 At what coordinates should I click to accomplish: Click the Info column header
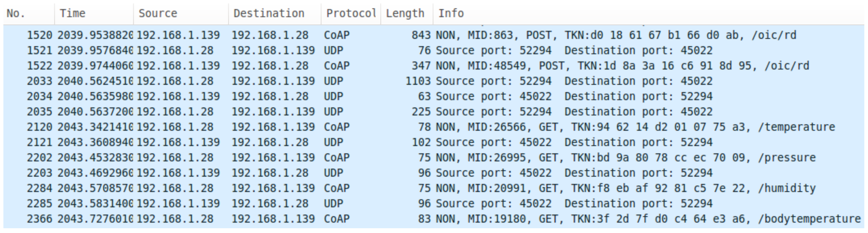click(x=451, y=13)
